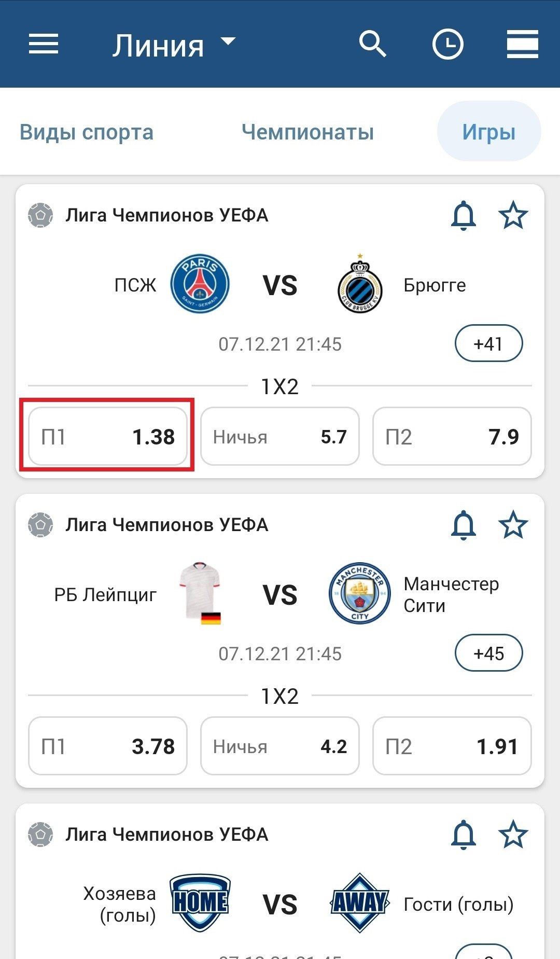Switch list layout using top-right view icon
Image resolution: width=560 pixels, height=959 pixels.
[522, 44]
